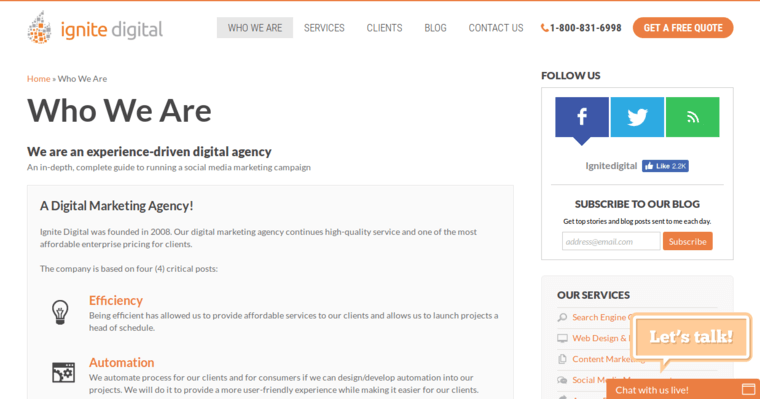Click the Automation heading
Viewport: 760px width, 399px height.
coord(121,363)
